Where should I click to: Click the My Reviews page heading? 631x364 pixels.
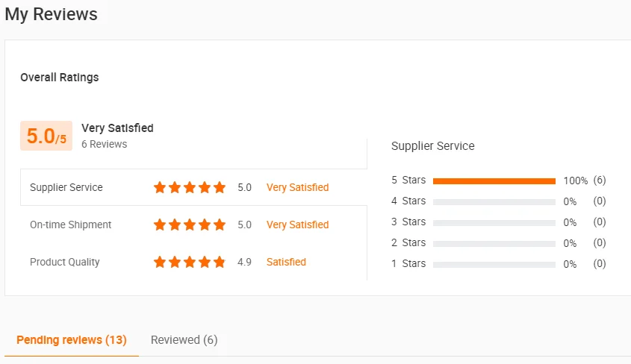[51, 13]
